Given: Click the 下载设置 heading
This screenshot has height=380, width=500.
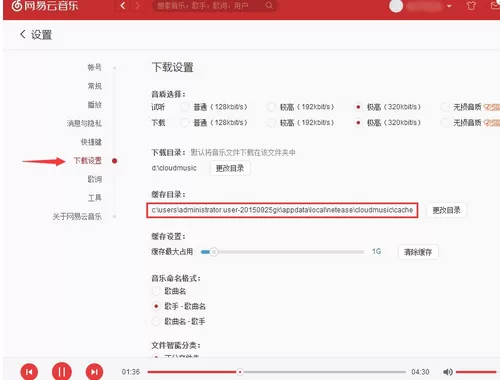Looking at the screenshot, I should [x=173, y=67].
